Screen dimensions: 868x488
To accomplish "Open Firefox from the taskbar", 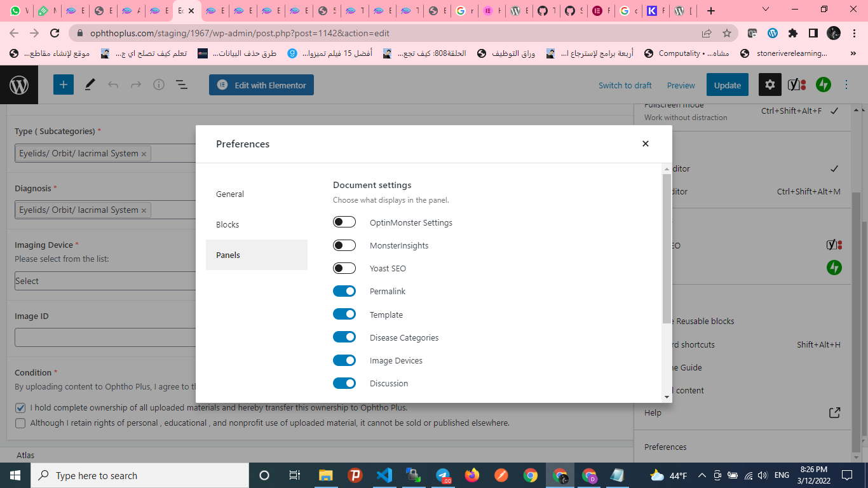I will pyautogui.click(x=472, y=475).
